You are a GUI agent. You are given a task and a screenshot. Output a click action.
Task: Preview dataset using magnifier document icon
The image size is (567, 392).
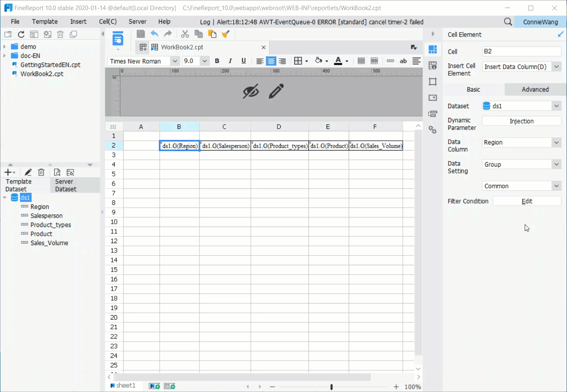pyautogui.click(x=57, y=172)
